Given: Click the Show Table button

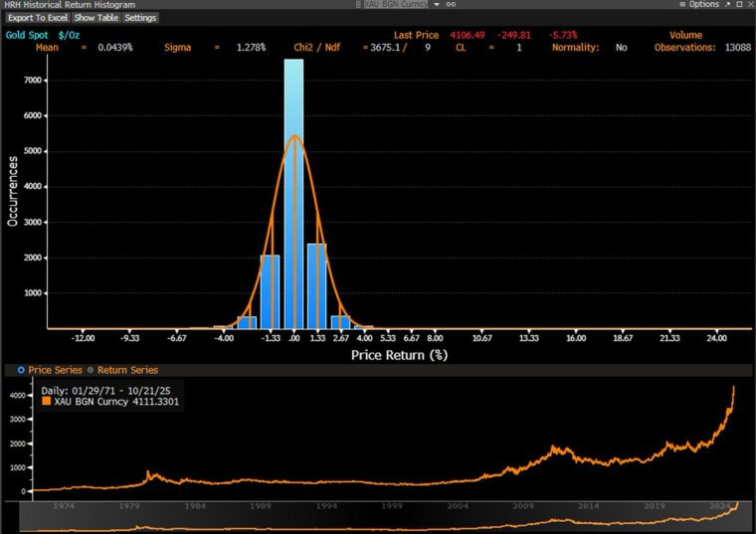Looking at the screenshot, I should [x=95, y=18].
